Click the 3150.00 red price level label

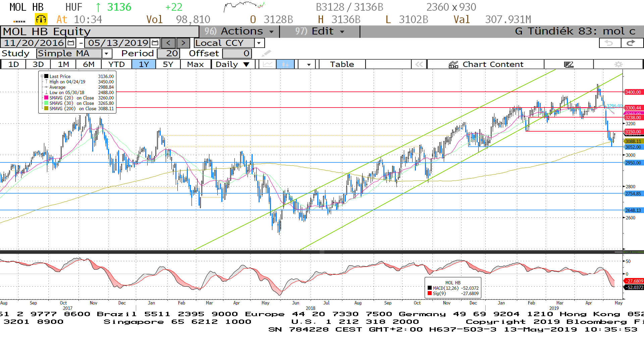point(633,132)
